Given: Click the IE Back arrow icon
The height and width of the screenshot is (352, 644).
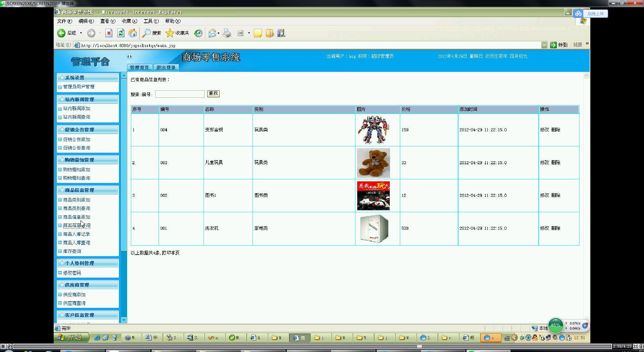Looking at the screenshot, I should click(61, 33).
